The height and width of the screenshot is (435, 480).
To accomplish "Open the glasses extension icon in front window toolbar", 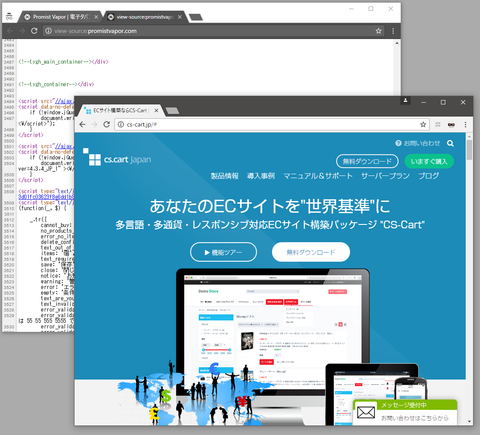I will coord(451,124).
